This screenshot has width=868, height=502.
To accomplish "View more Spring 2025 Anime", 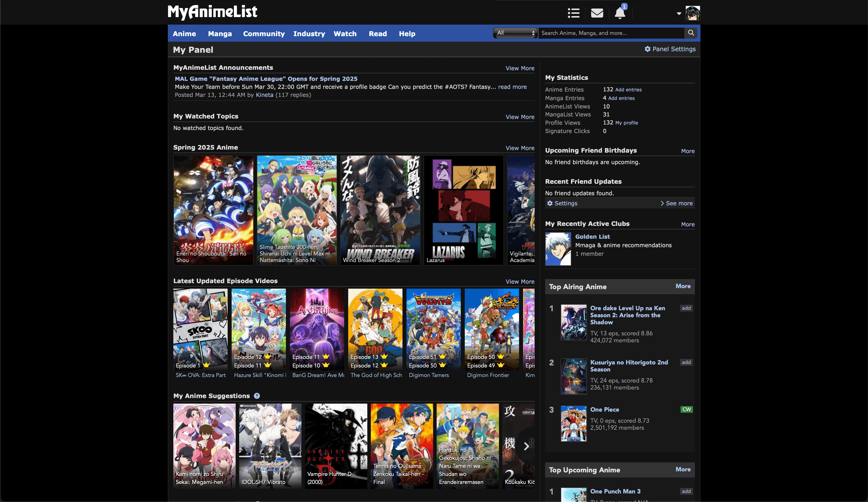I will (x=520, y=148).
